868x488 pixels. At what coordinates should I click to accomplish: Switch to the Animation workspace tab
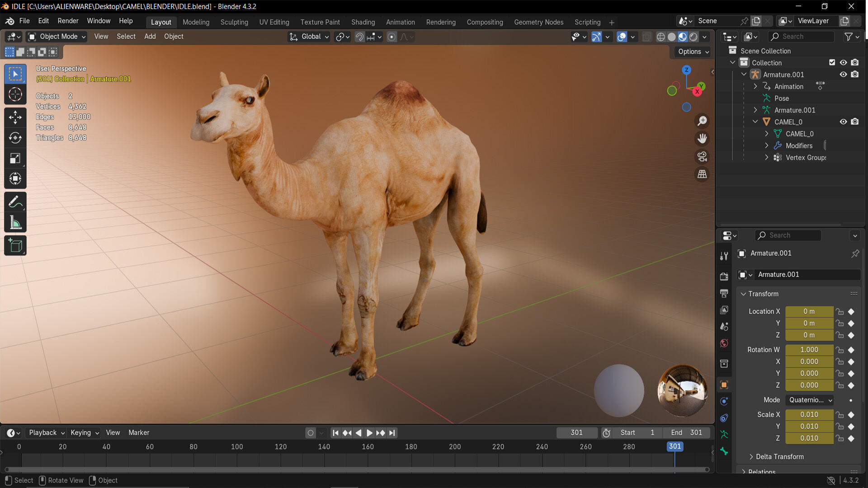pyautogui.click(x=400, y=22)
